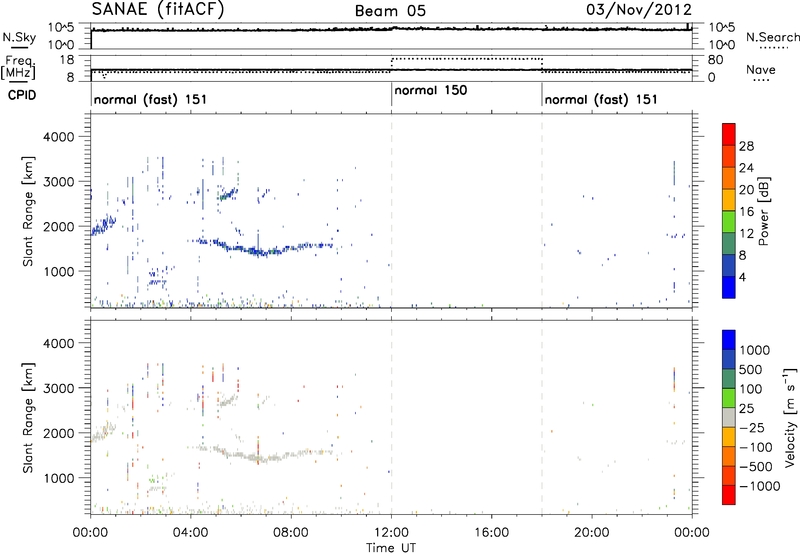The image size is (800, 554).
Task: Click the 2000 tick in velocity panel
Action: pos(58,433)
